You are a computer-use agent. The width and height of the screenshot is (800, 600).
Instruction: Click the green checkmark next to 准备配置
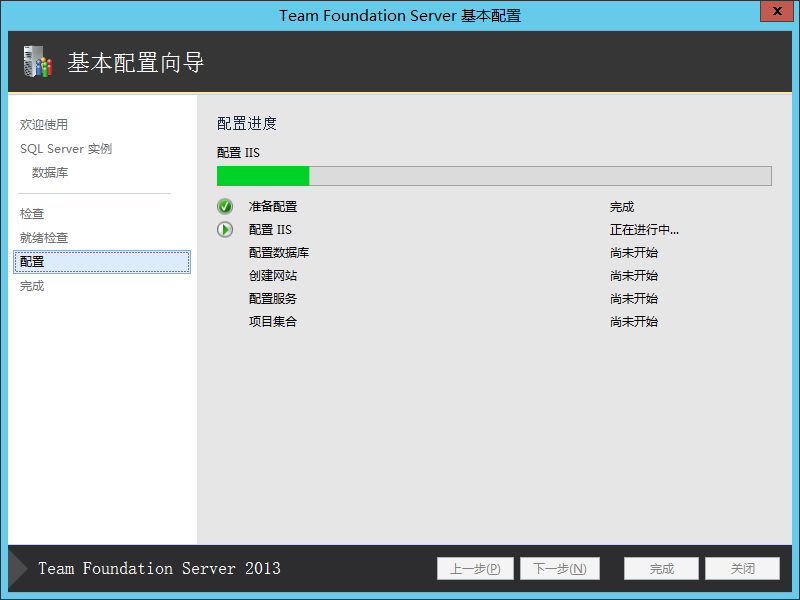(x=225, y=207)
